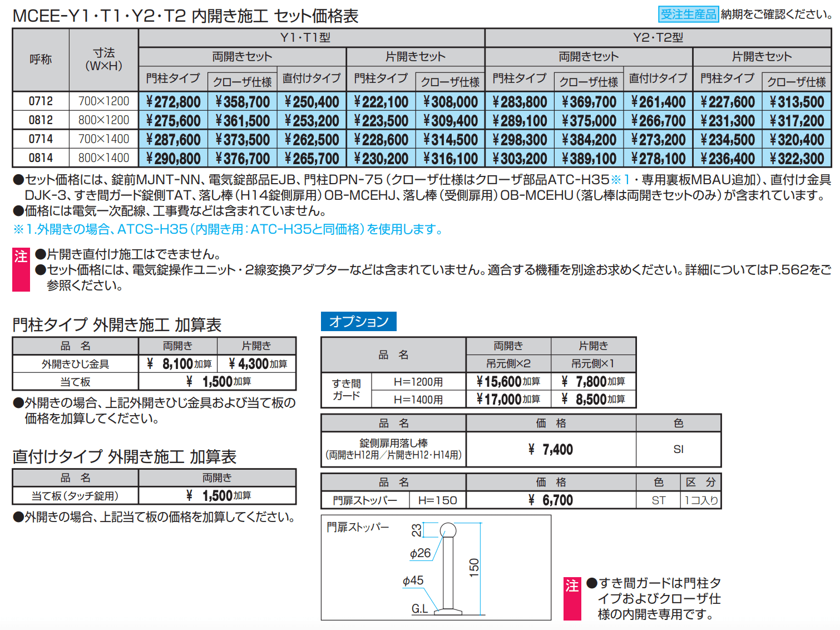Viewport: 840px width, 630px height.
Task: Click the すき間ガード row label
Action: pos(347,390)
